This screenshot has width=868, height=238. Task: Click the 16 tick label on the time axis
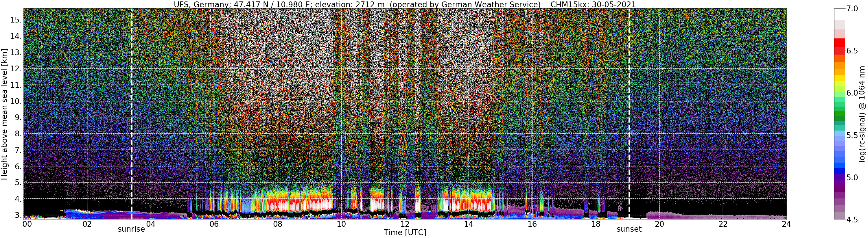click(x=532, y=224)
